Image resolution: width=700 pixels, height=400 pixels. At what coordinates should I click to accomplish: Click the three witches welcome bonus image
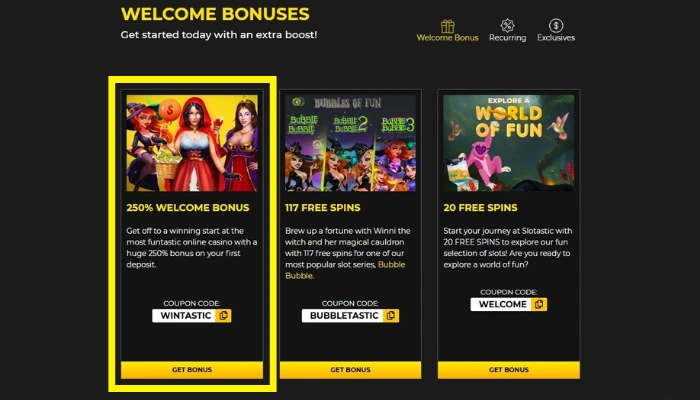[192, 143]
